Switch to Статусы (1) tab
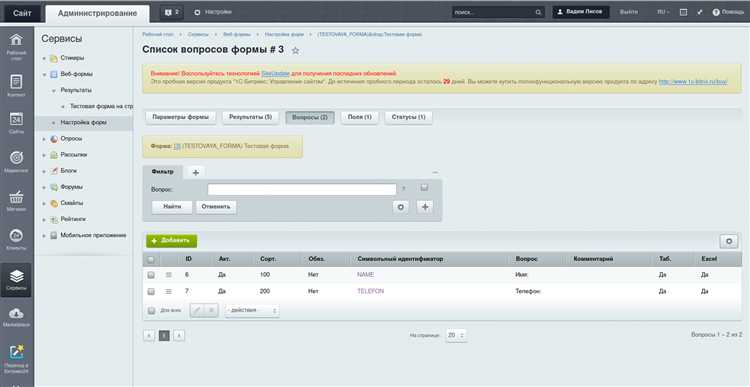Screen dimensions: 750x387 [408, 117]
